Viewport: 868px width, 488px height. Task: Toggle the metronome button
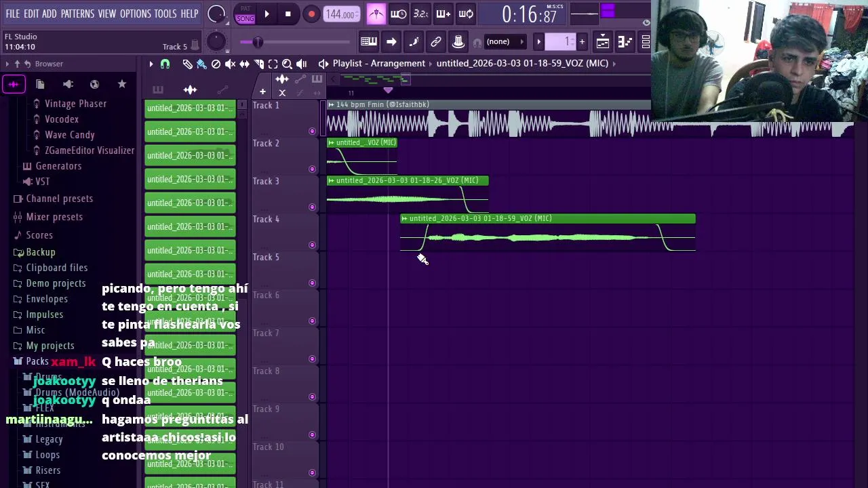point(376,14)
